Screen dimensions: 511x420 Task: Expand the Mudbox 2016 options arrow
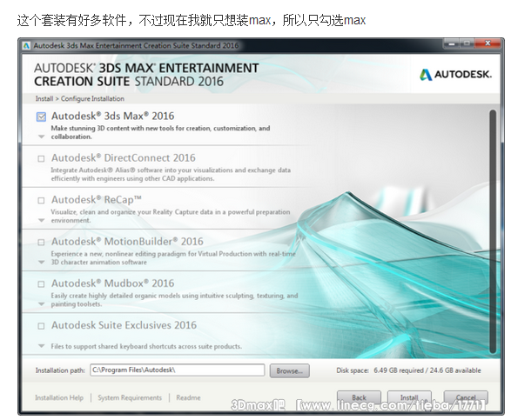[42, 304]
